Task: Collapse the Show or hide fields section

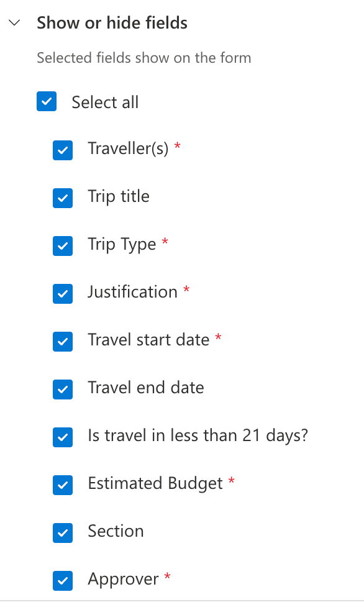Action: (14, 22)
